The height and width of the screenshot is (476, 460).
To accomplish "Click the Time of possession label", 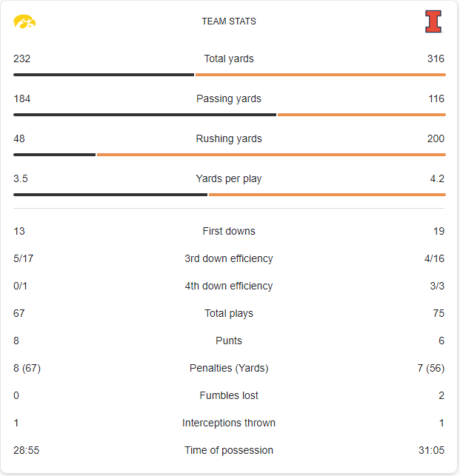I will (229, 451).
